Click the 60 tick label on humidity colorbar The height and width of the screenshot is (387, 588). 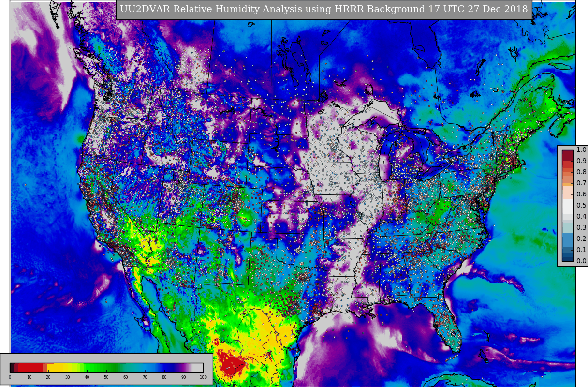click(x=126, y=377)
